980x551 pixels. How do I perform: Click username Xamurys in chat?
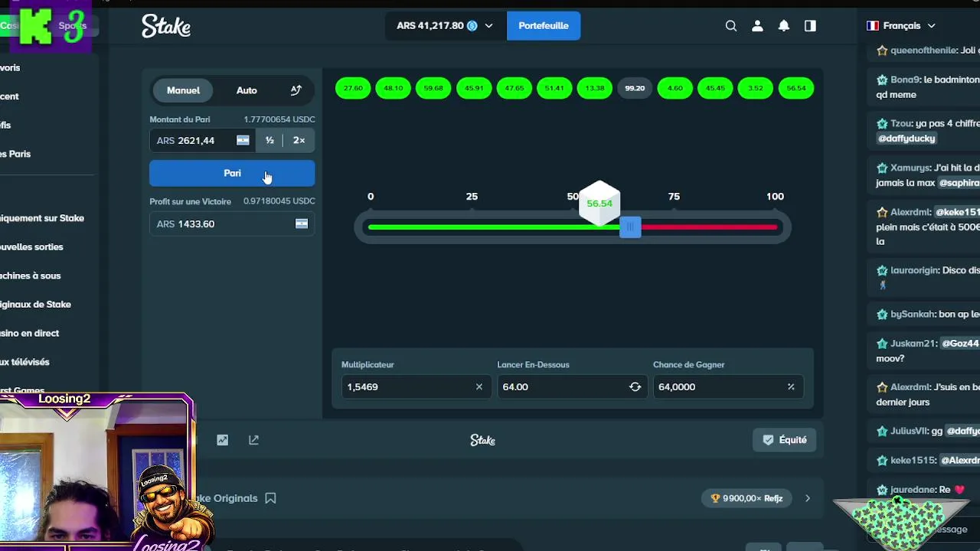pos(910,168)
